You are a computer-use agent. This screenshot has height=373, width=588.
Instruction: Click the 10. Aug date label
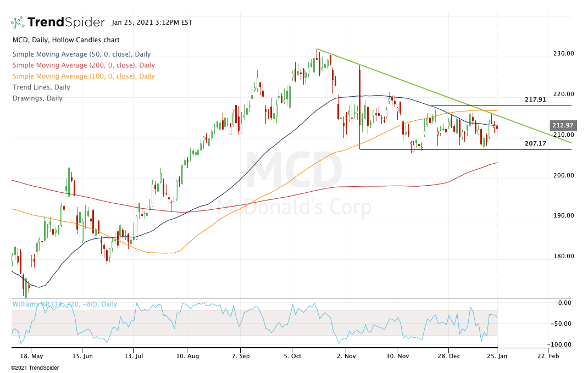(187, 356)
